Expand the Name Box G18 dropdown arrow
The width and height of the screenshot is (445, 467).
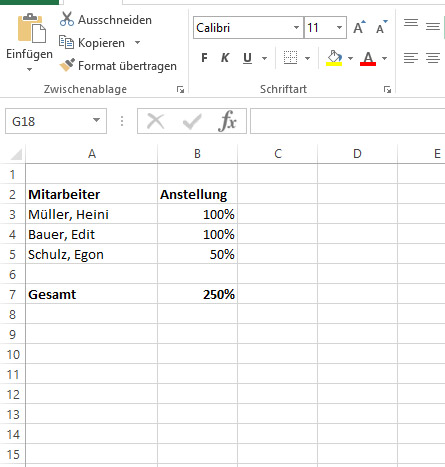tap(97, 120)
